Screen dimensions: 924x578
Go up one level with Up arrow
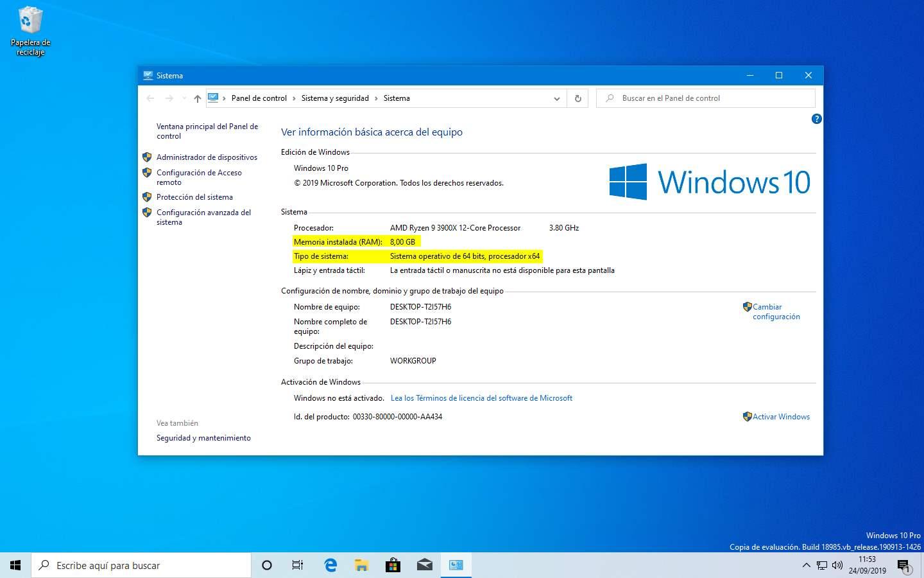click(198, 98)
